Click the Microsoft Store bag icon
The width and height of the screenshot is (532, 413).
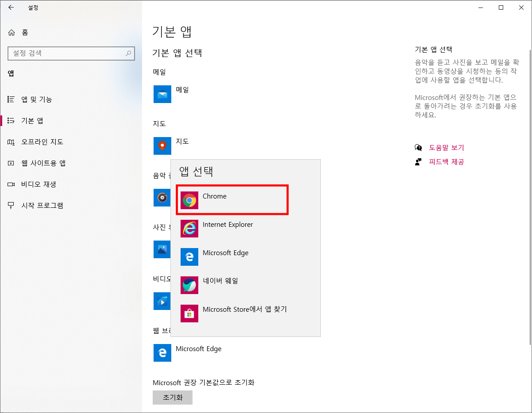pyautogui.click(x=189, y=314)
